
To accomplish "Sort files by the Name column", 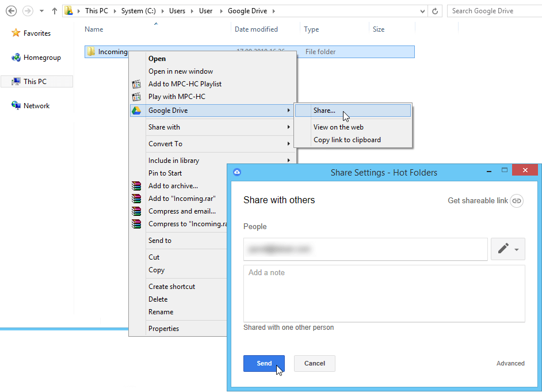I will coord(94,29).
